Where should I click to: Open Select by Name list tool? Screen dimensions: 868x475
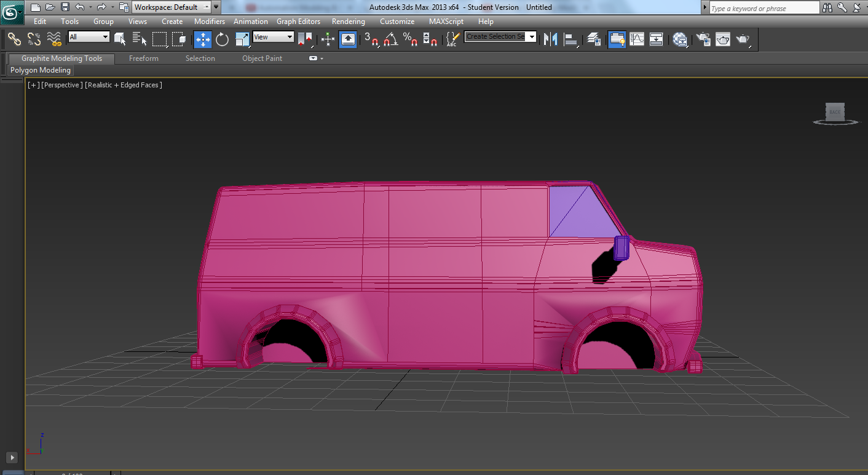coord(140,39)
